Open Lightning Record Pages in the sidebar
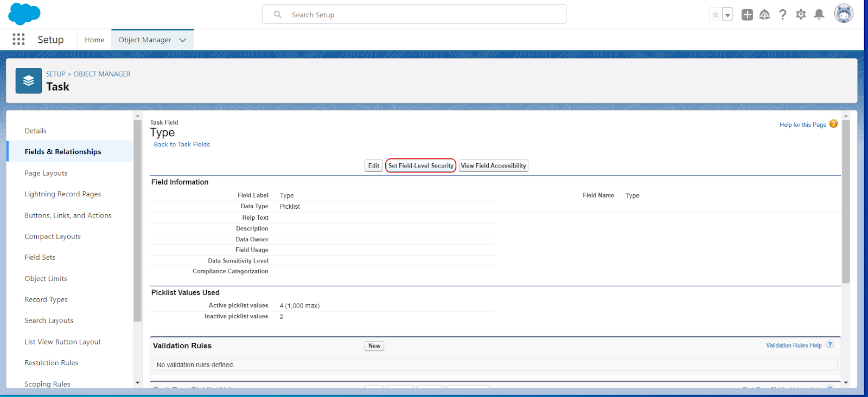Image resolution: width=868 pixels, height=397 pixels. pos(63,194)
